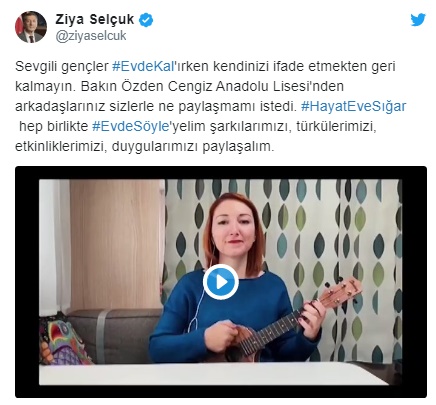The height and width of the screenshot is (405, 436).
Task: Click the white table in the video
Action: point(213,374)
